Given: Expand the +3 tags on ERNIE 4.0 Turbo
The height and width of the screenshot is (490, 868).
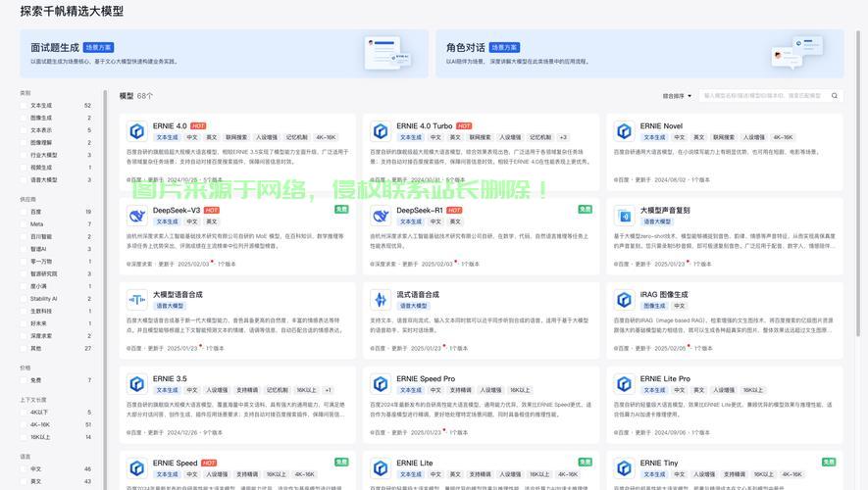Looking at the screenshot, I should (x=563, y=137).
